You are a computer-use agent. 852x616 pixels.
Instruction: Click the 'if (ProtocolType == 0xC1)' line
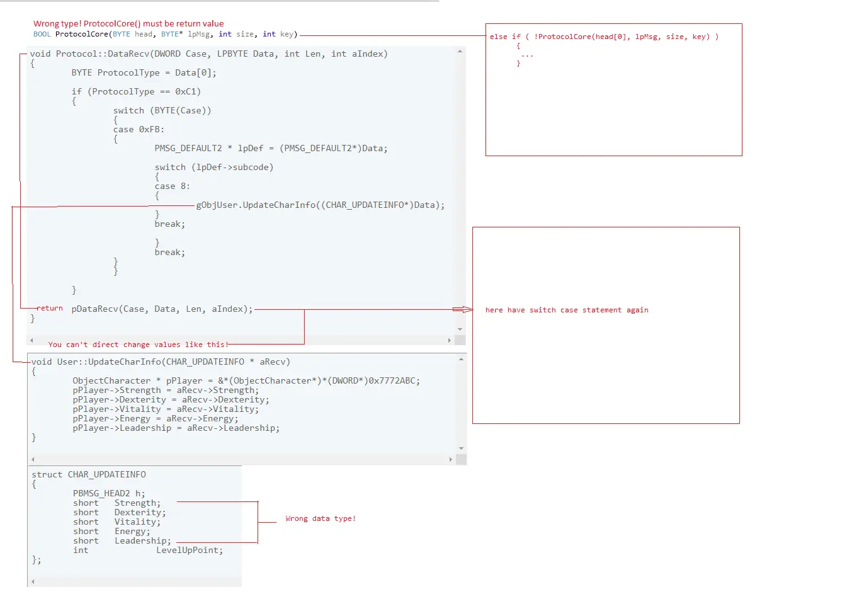click(136, 92)
